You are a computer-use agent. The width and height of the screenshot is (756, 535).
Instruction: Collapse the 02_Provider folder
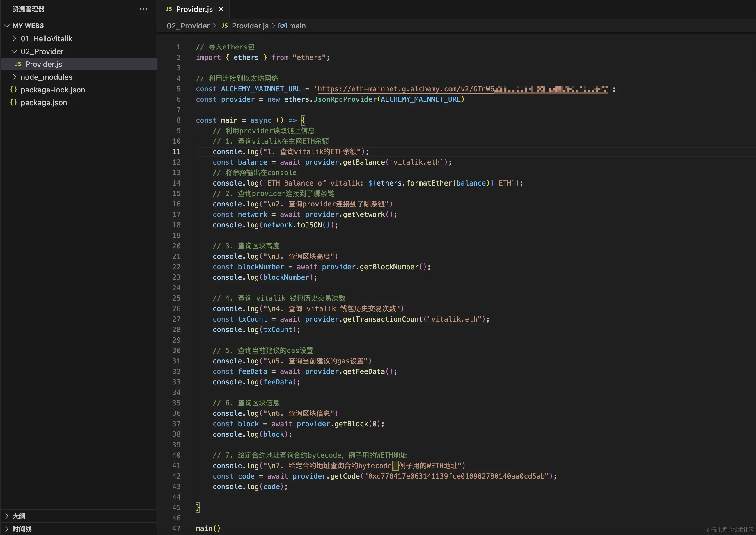pyautogui.click(x=14, y=51)
